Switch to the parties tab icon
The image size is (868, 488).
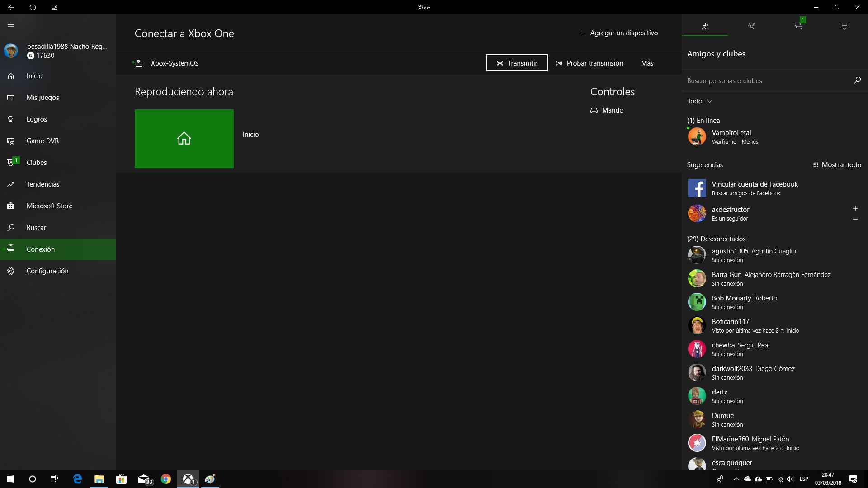(x=751, y=26)
